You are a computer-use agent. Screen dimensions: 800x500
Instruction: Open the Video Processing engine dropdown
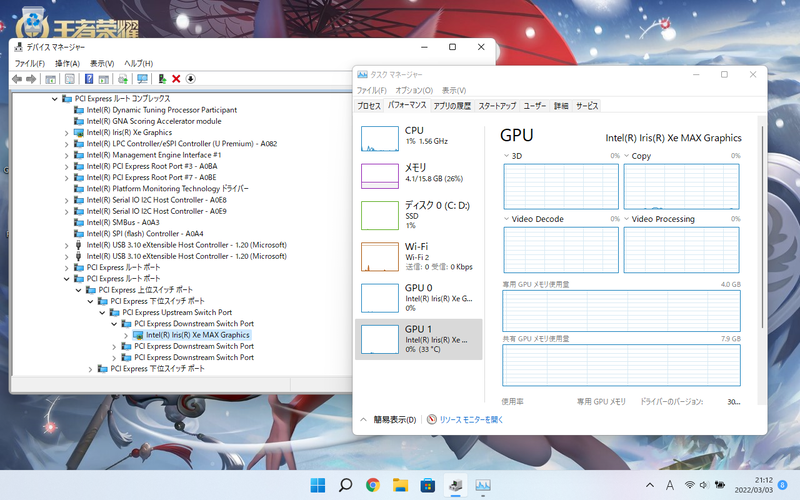[x=627, y=219]
